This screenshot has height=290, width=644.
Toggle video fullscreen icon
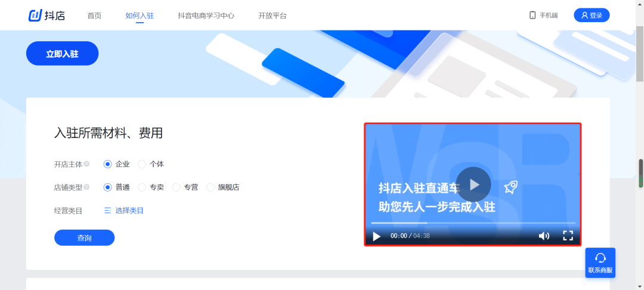tap(568, 236)
